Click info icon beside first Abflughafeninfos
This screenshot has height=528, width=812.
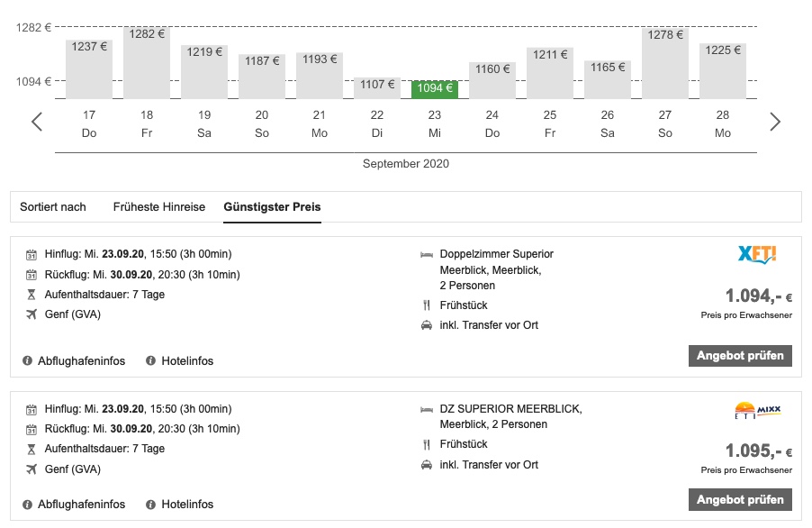[28, 361]
